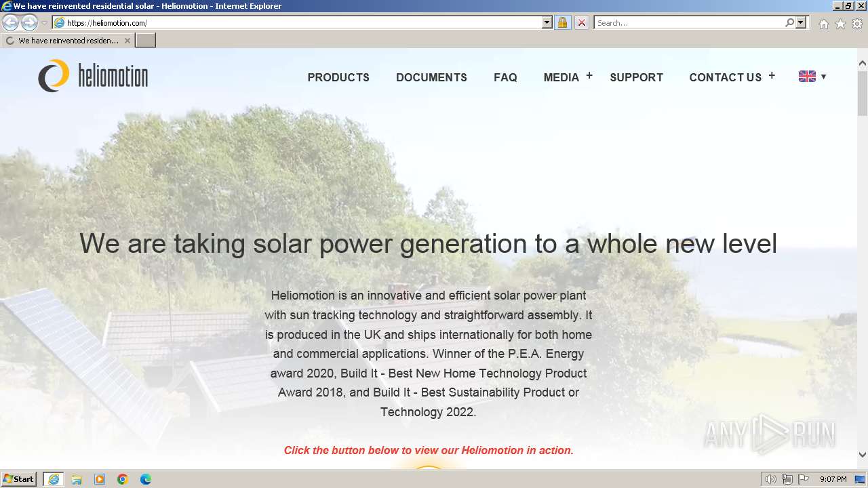Launch Chrome from the taskbar

[x=123, y=479]
